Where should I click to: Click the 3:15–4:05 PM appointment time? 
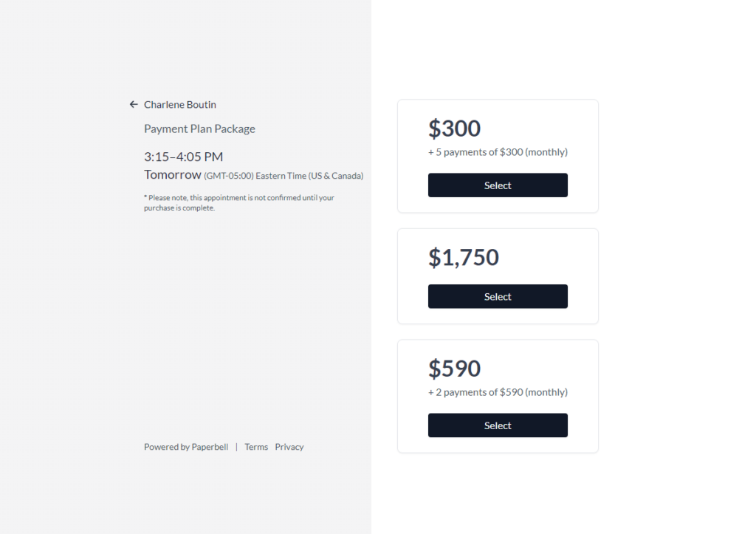click(183, 157)
